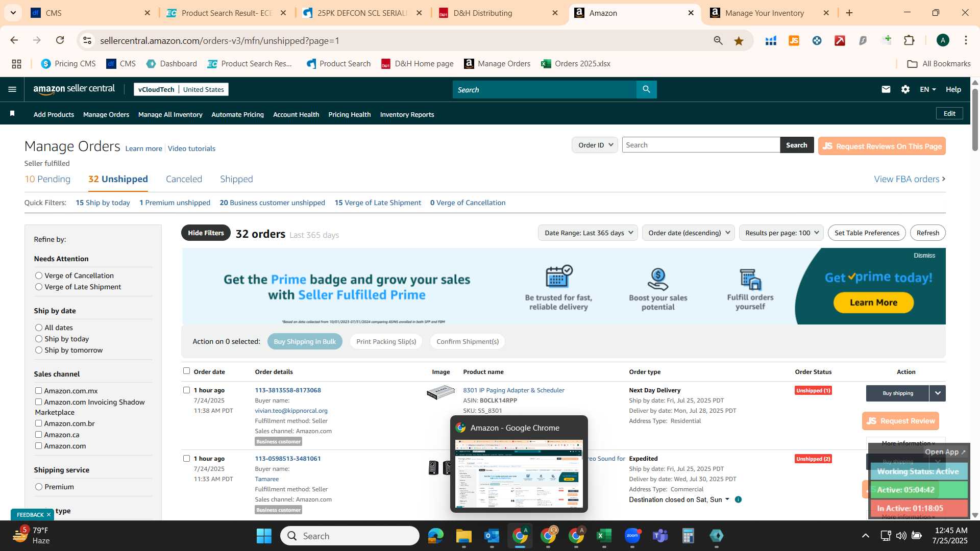
Task: Select All dates radio button
Action: coord(39,328)
